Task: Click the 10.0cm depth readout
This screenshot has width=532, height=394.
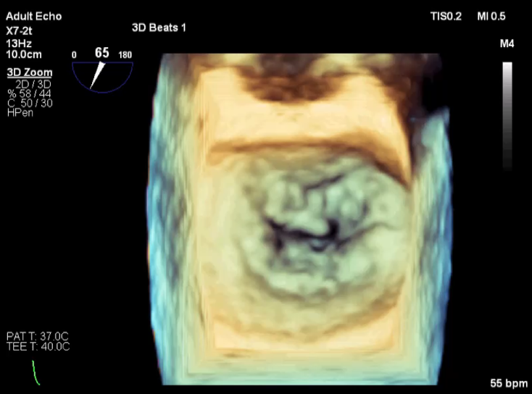Action: click(x=22, y=52)
